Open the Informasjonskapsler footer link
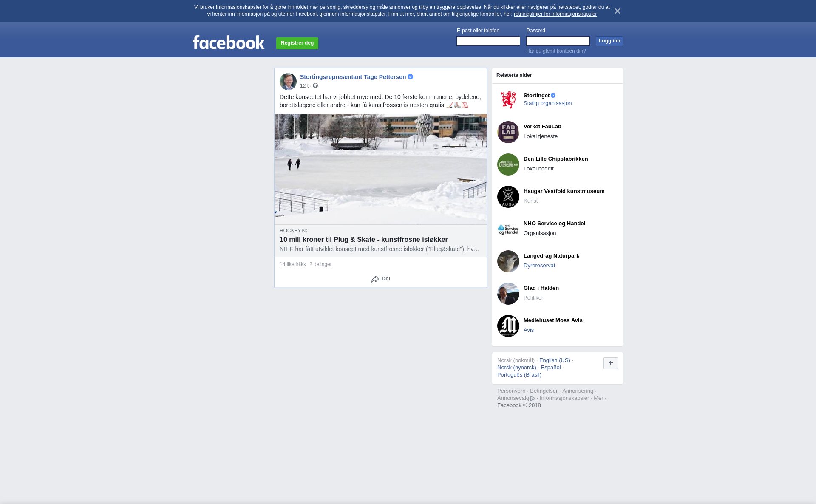This screenshot has width=816, height=504. pyautogui.click(x=564, y=398)
